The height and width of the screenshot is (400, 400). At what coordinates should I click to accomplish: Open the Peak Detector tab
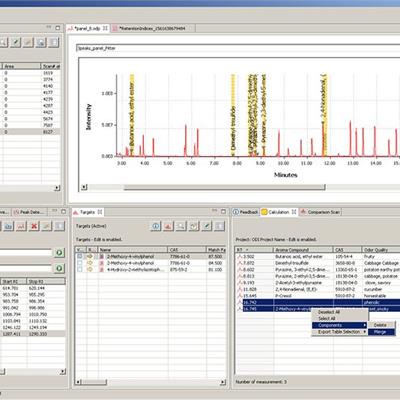click(30, 212)
